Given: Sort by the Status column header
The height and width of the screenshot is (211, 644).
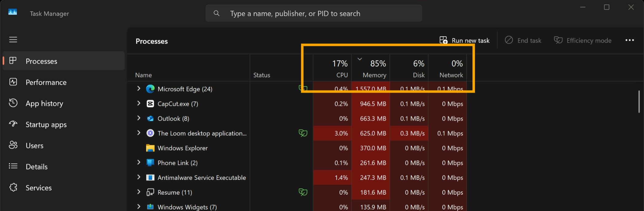Looking at the screenshot, I should click(x=281, y=68).
